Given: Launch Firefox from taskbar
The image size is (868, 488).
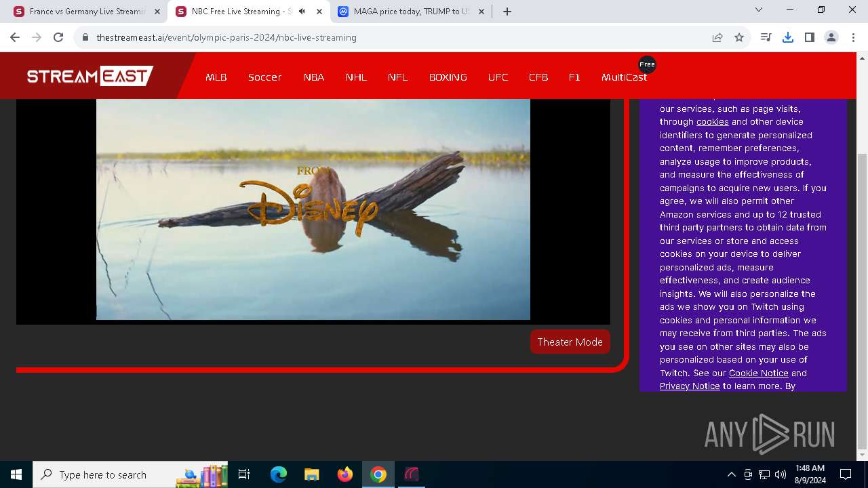Looking at the screenshot, I should 345,474.
